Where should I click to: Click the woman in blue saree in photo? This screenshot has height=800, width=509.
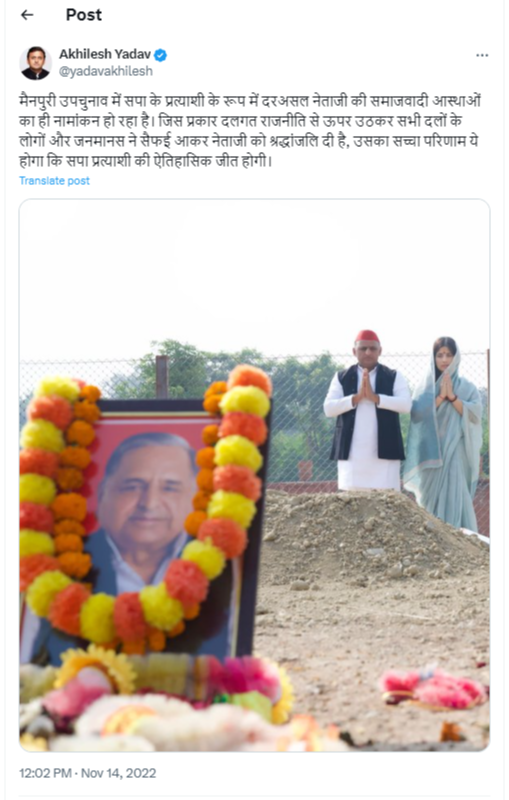coord(445,434)
